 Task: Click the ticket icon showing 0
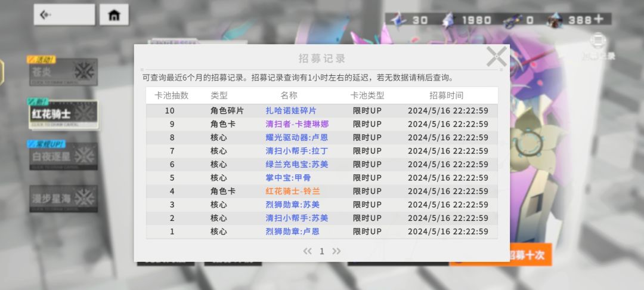click(x=512, y=20)
